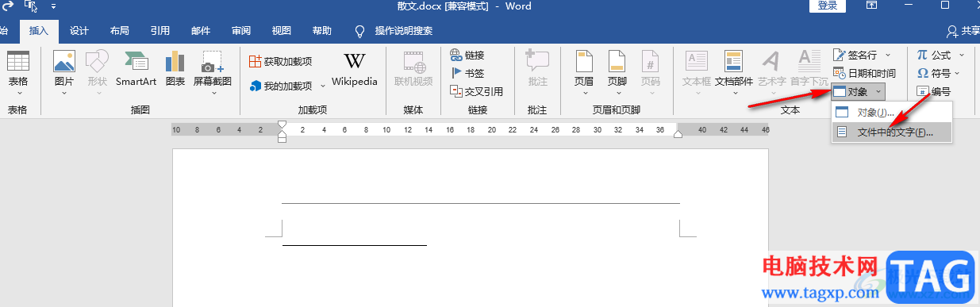Insert online video (联机视频)

coord(413,70)
